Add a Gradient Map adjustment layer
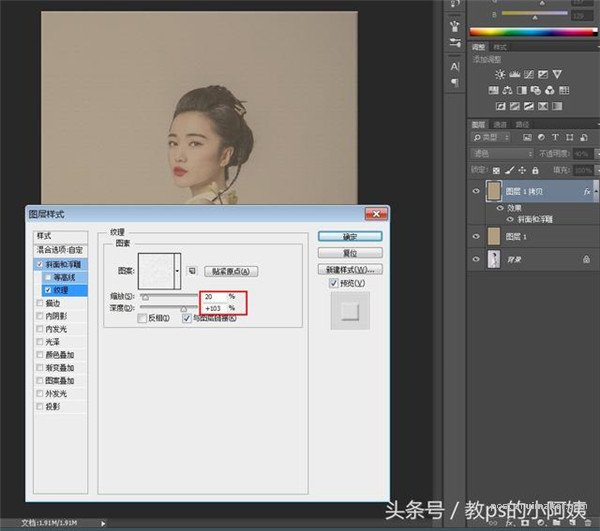The height and width of the screenshot is (531, 600). click(x=557, y=106)
